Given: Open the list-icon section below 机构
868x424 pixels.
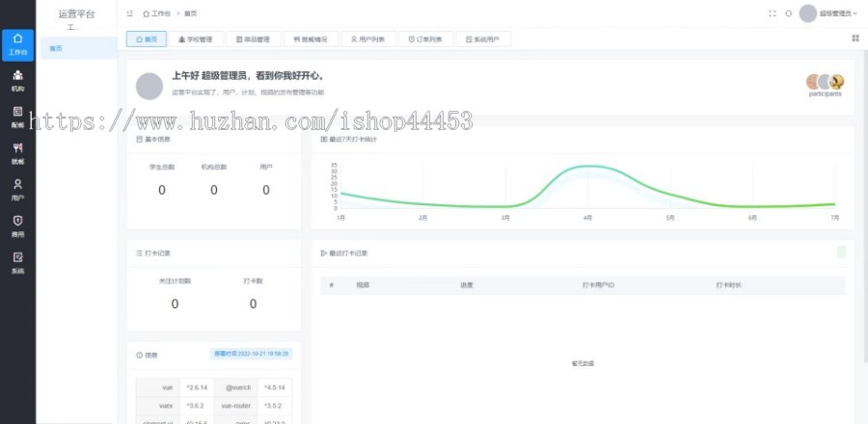Looking at the screenshot, I should [x=17, y=118].
